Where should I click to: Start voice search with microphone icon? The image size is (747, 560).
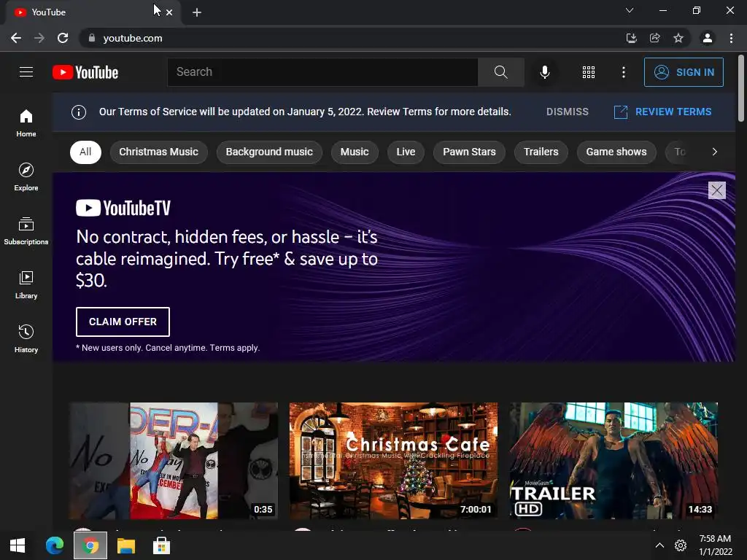pyautogui.click(x=544, y=72)
